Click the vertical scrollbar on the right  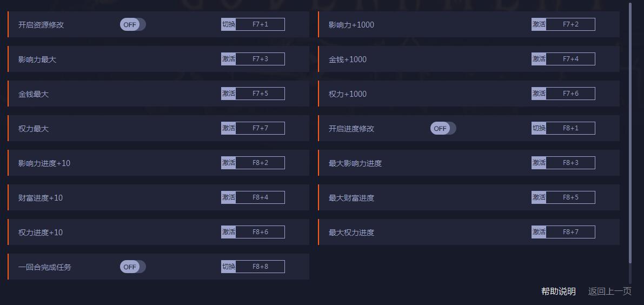[630, 135]
